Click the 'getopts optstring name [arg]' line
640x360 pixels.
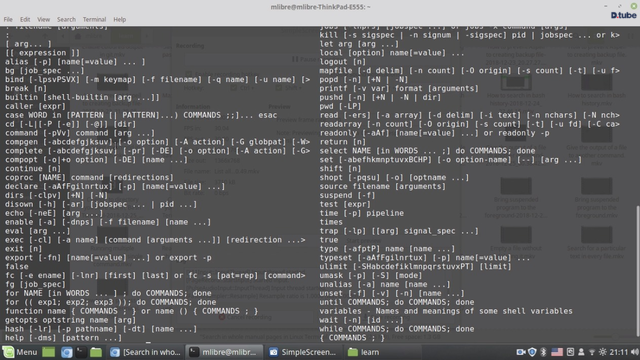(x=70, y=320)
